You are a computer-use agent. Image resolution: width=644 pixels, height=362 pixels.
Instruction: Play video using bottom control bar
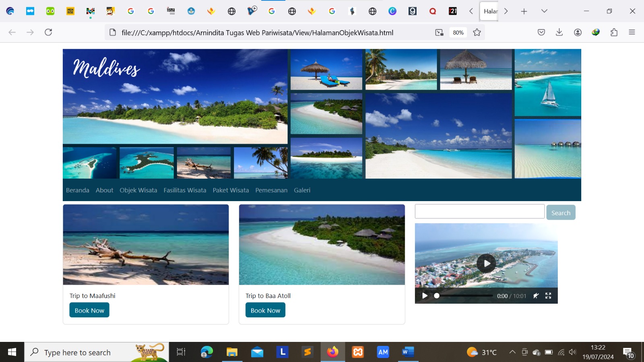(425, 296)
